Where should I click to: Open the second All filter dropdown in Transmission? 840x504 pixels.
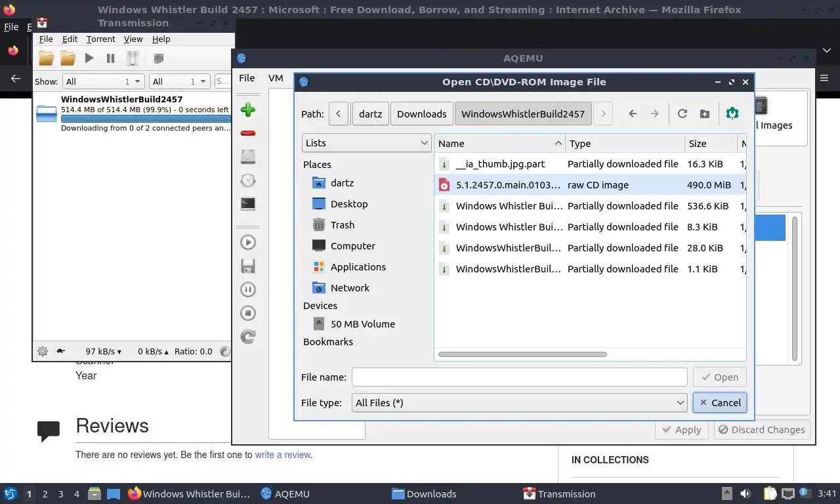click(179, 81)
